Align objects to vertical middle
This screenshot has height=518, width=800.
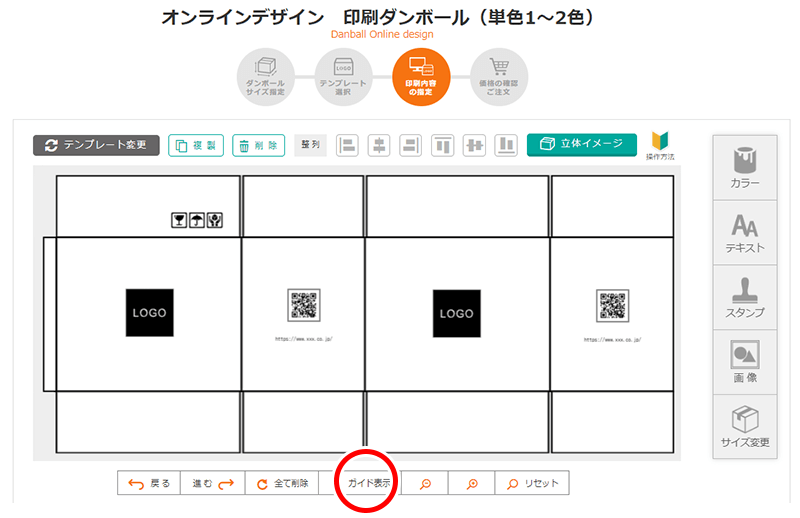click(474, 145)
